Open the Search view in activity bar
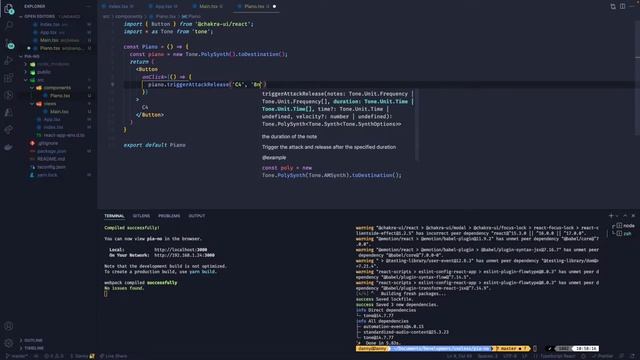 9,25
